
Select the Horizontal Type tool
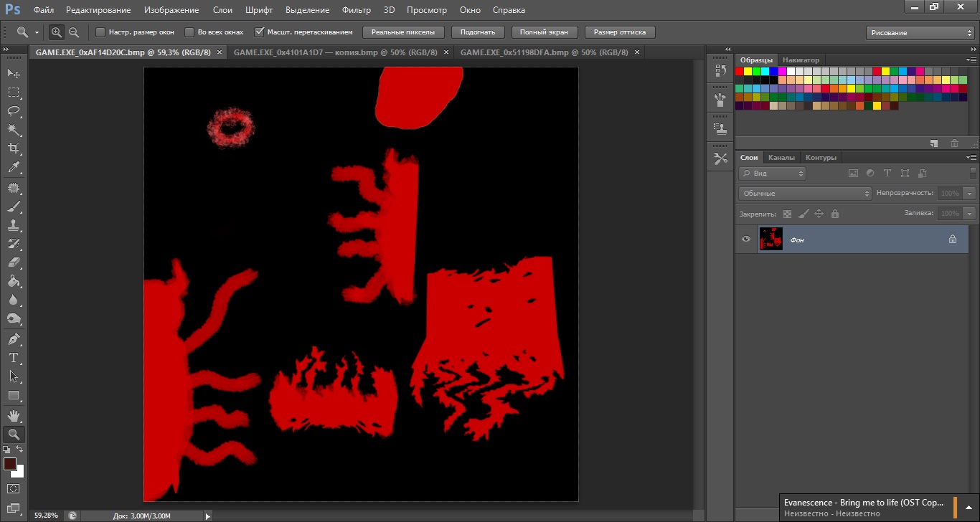click(14, 357)
